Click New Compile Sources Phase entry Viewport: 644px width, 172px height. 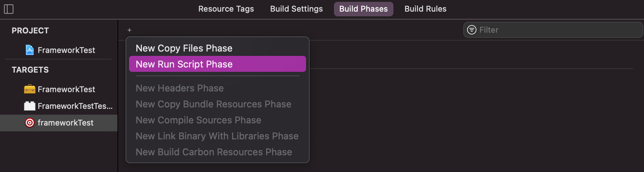click(198, 120)
